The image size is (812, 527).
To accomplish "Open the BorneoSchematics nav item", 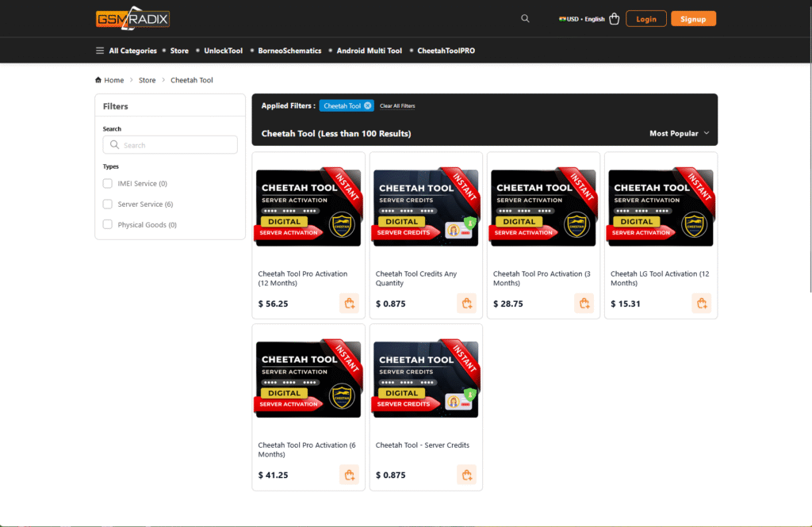I will 289,51.
